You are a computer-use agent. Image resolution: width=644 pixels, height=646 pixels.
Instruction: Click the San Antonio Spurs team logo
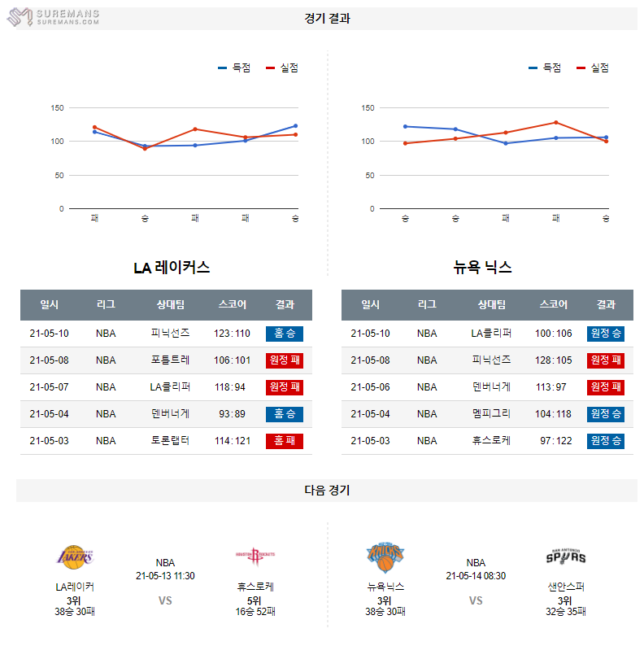[x=566, y=557]
